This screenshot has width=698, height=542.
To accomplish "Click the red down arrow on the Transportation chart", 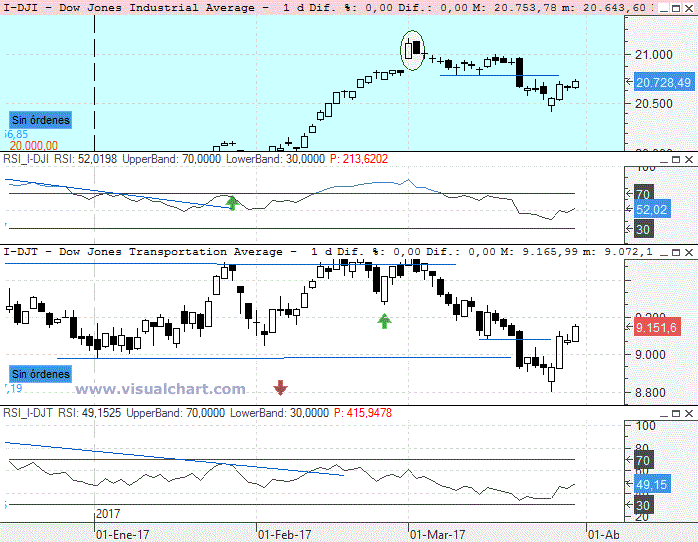I will [x=280, y=388].
